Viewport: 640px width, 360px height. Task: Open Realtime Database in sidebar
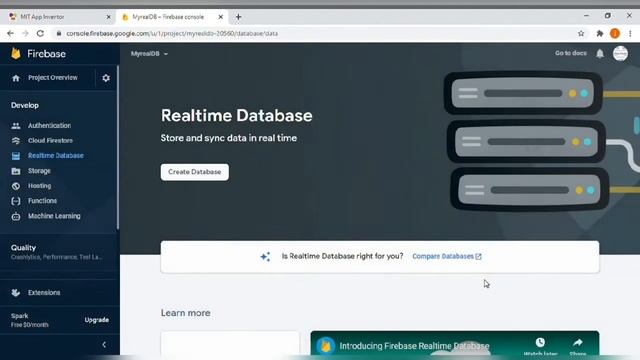56,156
